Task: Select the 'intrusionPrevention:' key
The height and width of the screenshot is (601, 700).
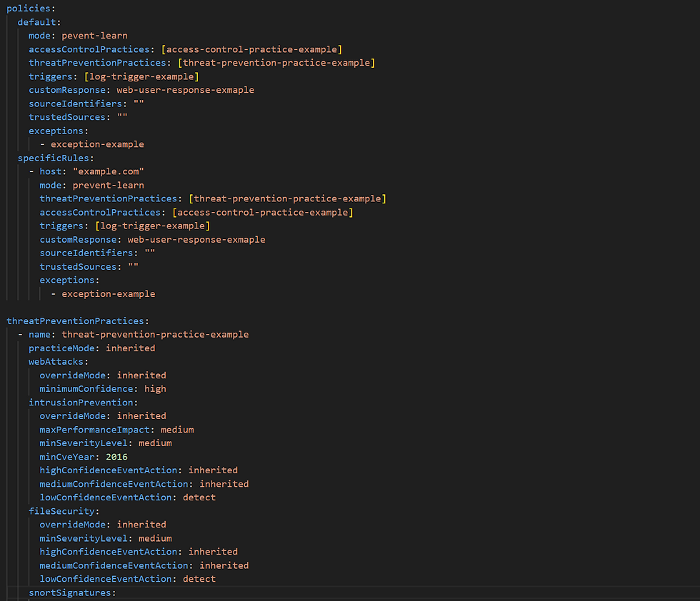Action: [x=84, y=403]
